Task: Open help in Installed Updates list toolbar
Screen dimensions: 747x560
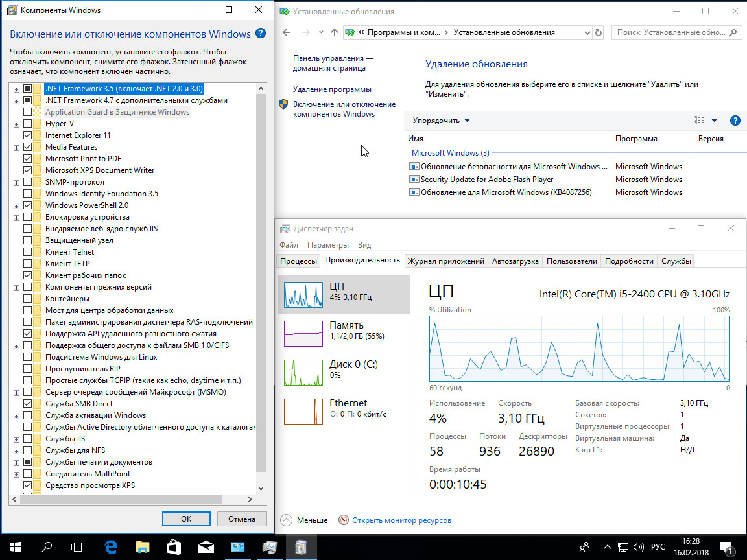Action: [x=735, y=121]
